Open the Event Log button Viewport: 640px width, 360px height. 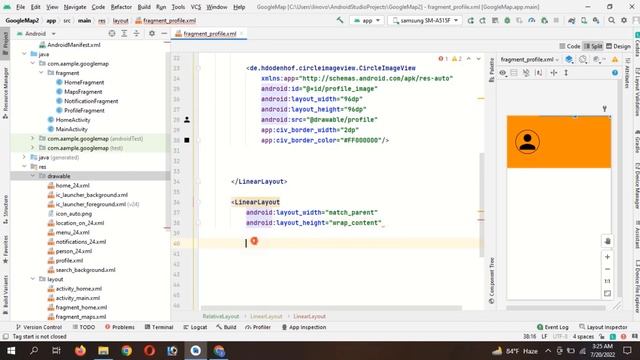pyautogui.click(x=553, y=327)
